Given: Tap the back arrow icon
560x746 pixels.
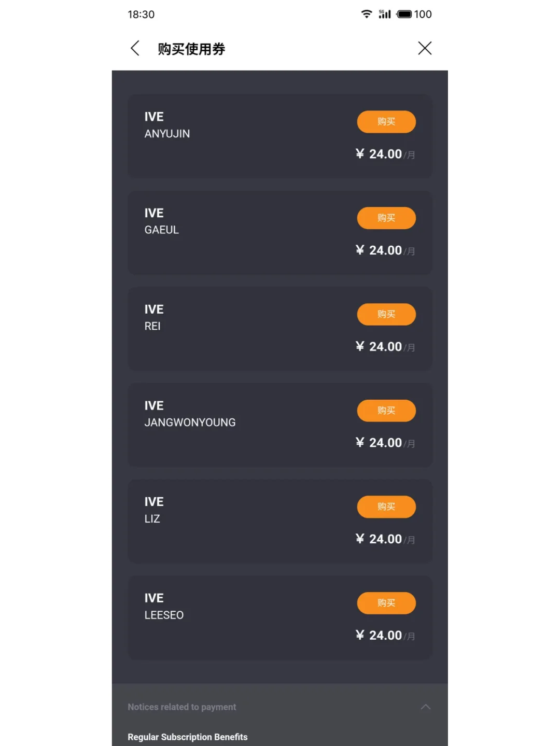Looking at the screenshot, I should tap(135, 48).
